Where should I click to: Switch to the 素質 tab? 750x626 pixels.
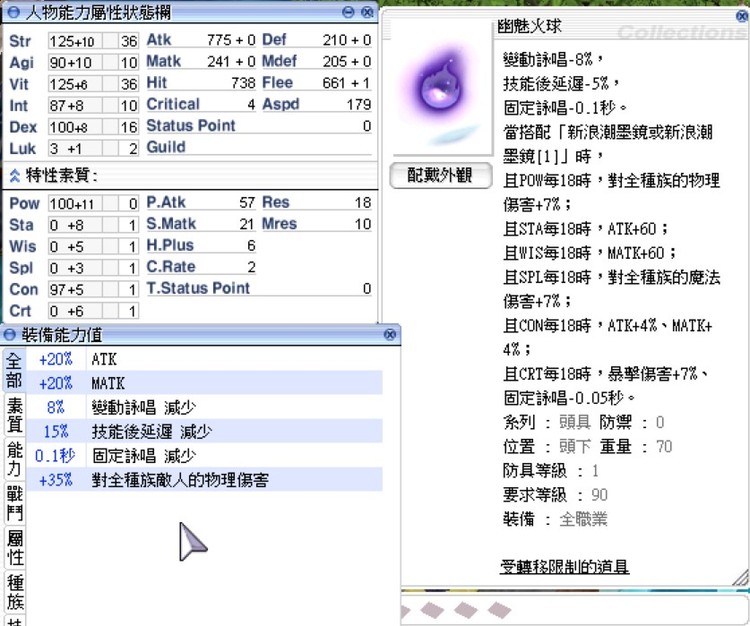[14, 415]
